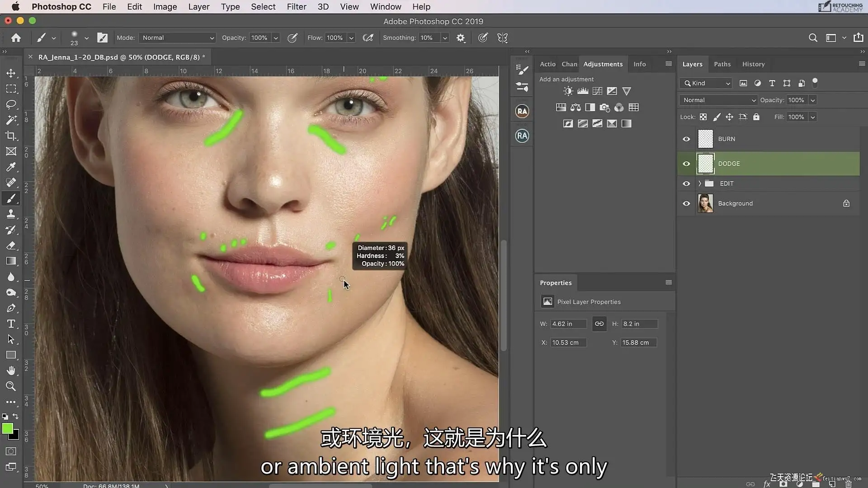Screen dimensions: 868x488
Task: Add a Brightness/Contrast adjustment
Action: coord(568,91)
